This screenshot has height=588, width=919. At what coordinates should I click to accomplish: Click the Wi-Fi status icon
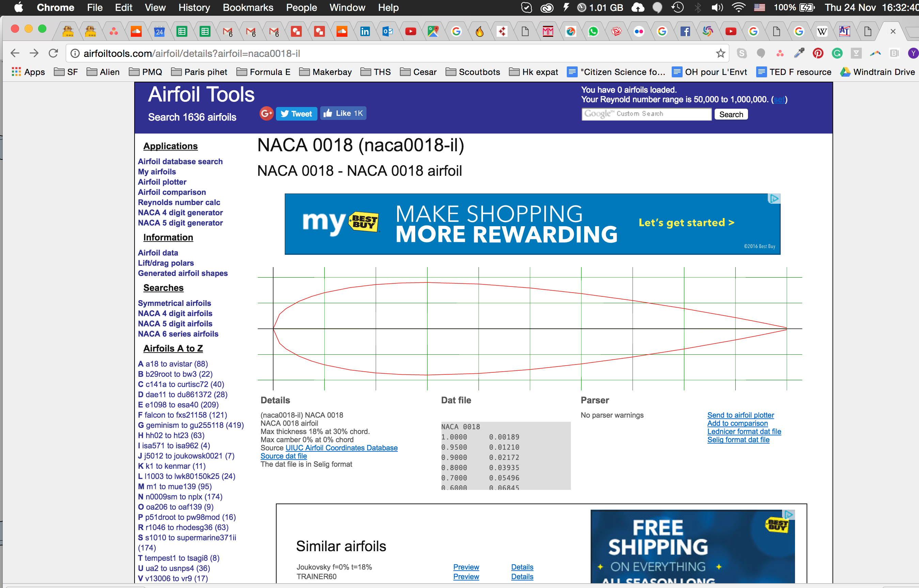coord(738,7)
